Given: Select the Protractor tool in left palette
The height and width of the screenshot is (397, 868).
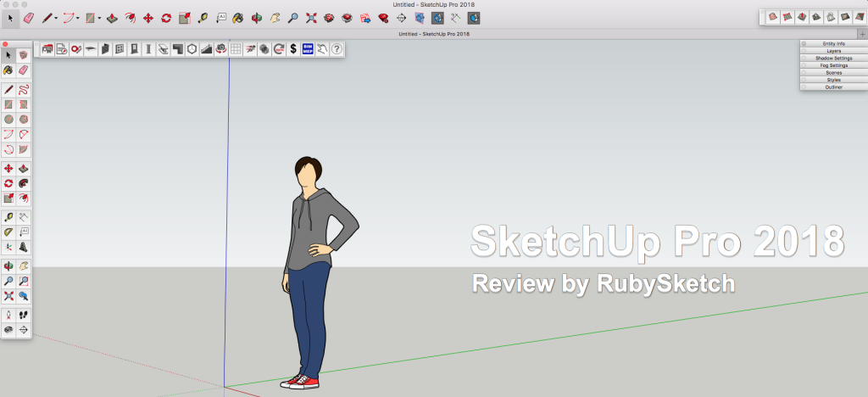Looking at the screenshot, I should pyautogui.click(x=8, y=232).
